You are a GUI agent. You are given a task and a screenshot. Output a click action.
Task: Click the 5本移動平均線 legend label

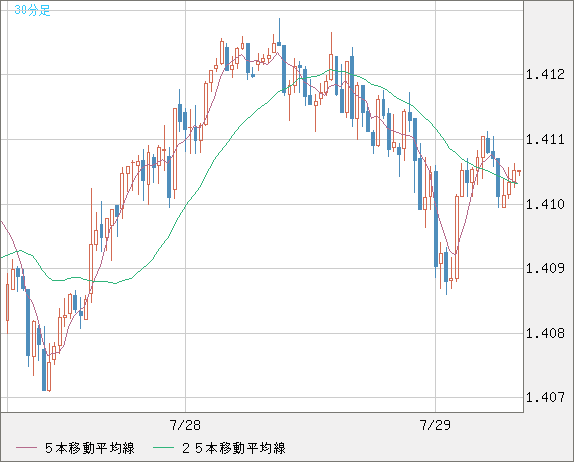click(90, 448)
